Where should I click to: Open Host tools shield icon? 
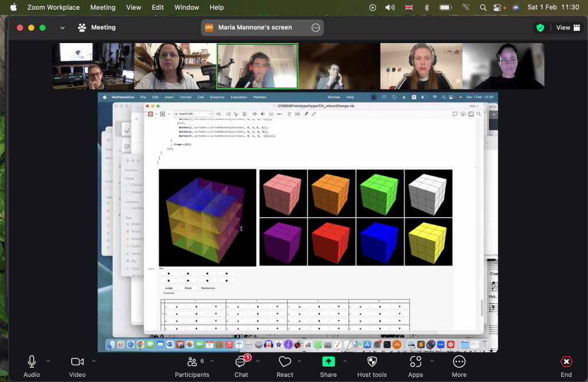(372, 361)
